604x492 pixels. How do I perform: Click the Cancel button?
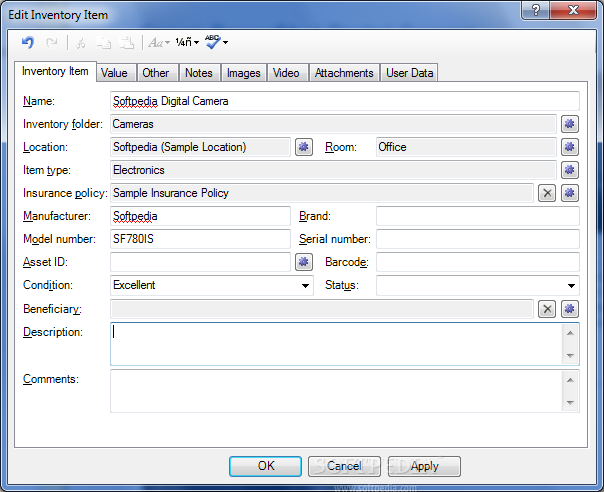(x=344, y=466)
